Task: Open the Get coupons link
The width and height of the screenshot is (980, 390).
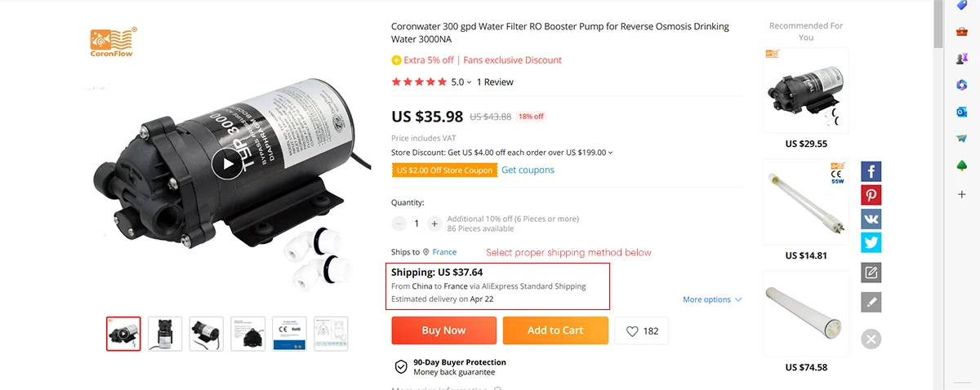Action: pyautogui.click(x=528, y=170)
